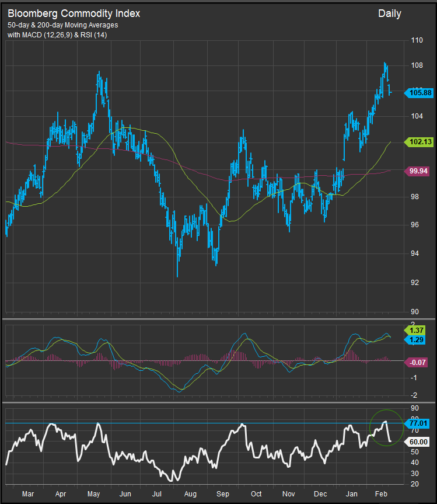Click the RSI 20 axis label
The image size is (437, 504).
click(x=415, y=484)
